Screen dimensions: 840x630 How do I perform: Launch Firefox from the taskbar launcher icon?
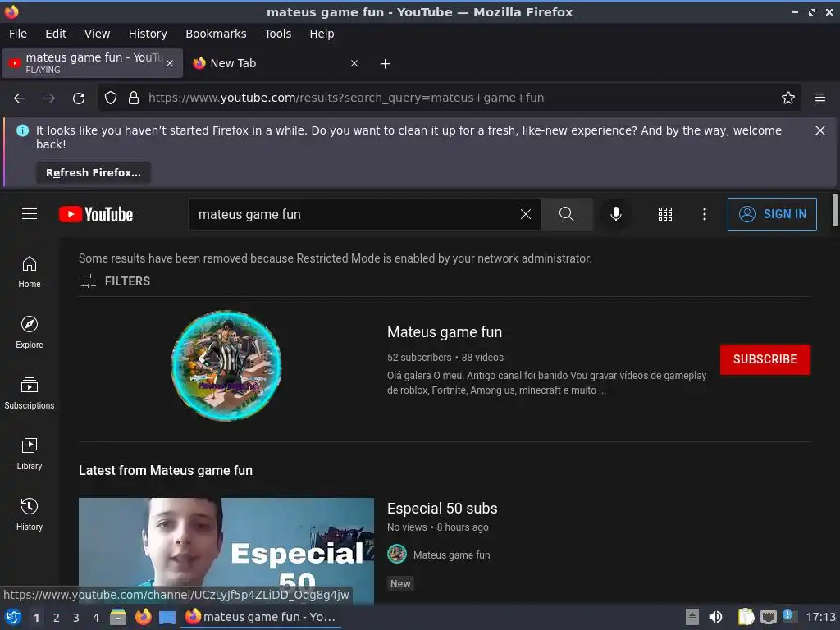[143, 617]
